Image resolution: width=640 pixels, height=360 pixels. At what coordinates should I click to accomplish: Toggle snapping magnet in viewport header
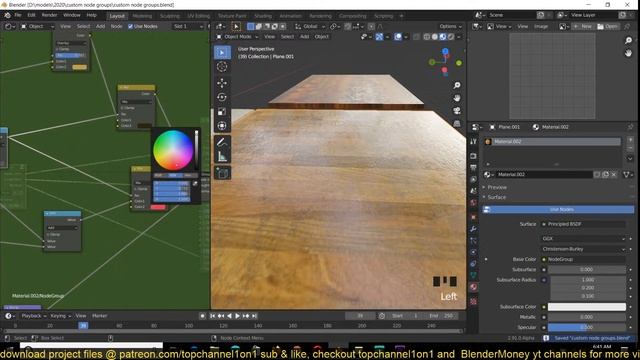pyautogui.click(x=347, y=26)
